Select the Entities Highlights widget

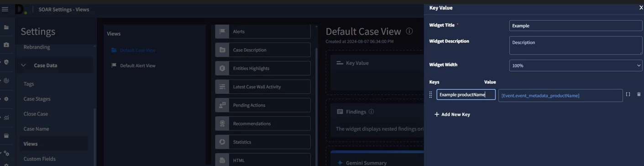click(x=263, y=68)
